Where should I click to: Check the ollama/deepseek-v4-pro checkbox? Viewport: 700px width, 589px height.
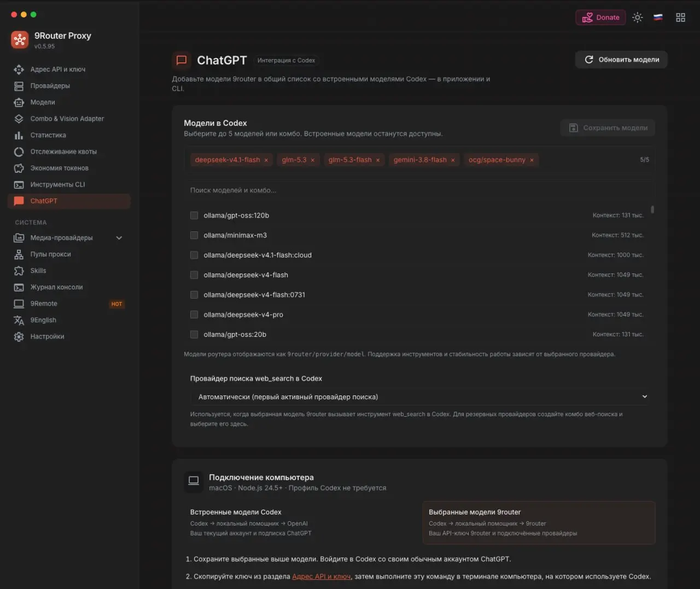coord(194,314)
